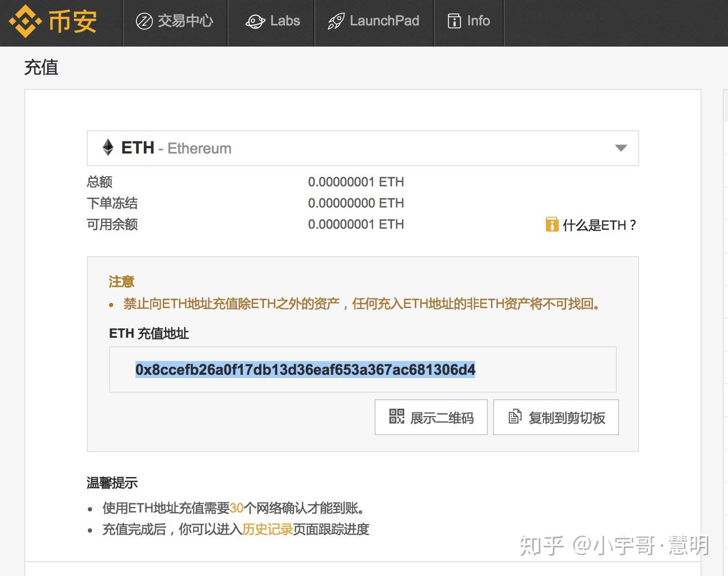Click the Binance 币安 logo
The image size is (728, 576).
tap(53, 22)
